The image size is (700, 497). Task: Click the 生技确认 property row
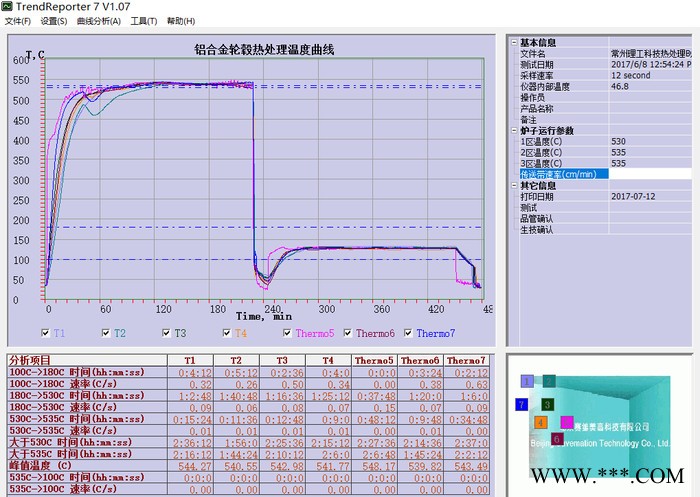(x=605, y=230)
